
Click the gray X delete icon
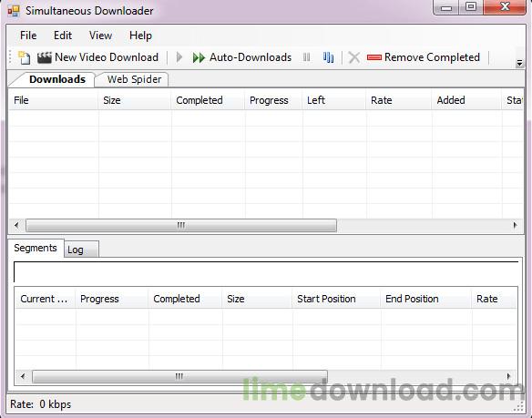click(x=353, y=57)
